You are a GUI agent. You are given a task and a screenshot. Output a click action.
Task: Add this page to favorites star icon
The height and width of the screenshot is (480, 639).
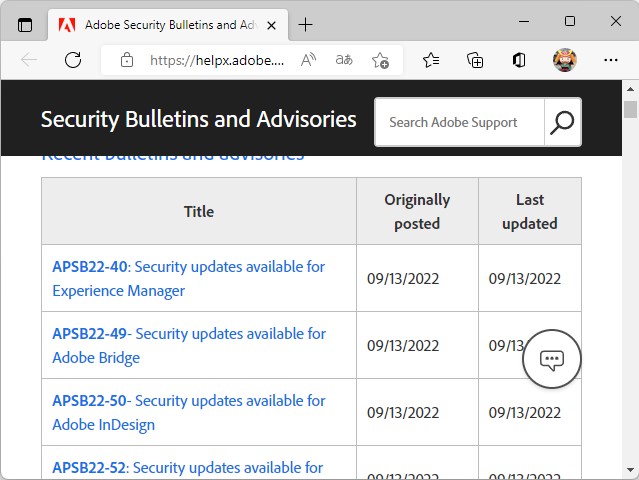pos(380,60)
